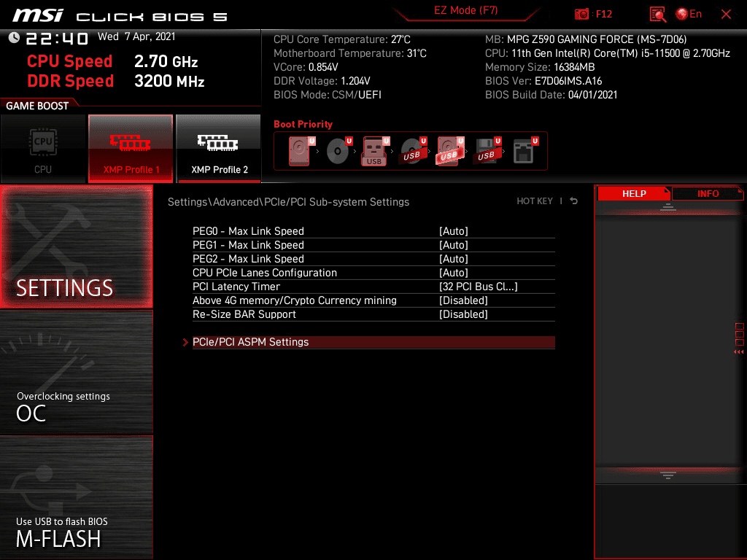
Task: Select the USB hard disk boot device
Action: tap(449, 151)
